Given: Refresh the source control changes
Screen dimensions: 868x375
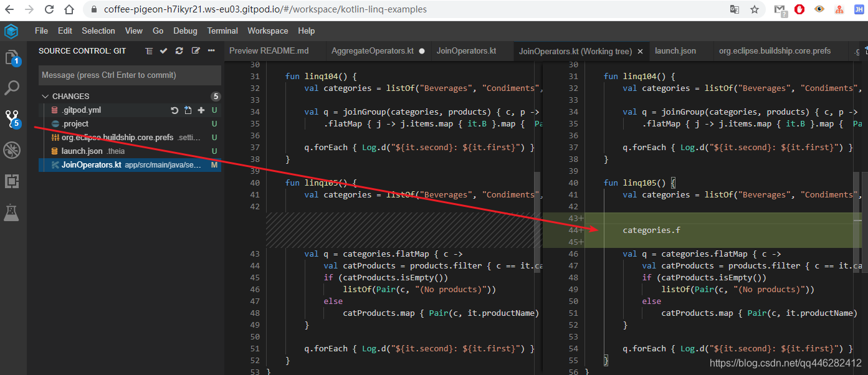Looking at the screenshot, I should point(179,51).
